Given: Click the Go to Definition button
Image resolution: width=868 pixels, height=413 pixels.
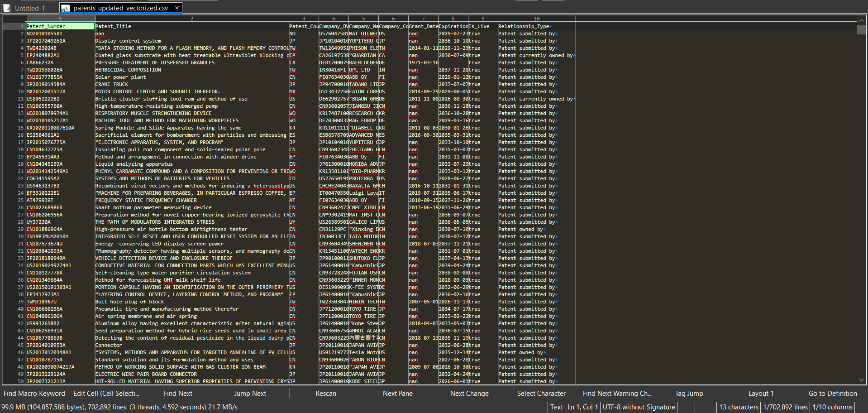Looking at the screenshot, I should pos(833,394).
